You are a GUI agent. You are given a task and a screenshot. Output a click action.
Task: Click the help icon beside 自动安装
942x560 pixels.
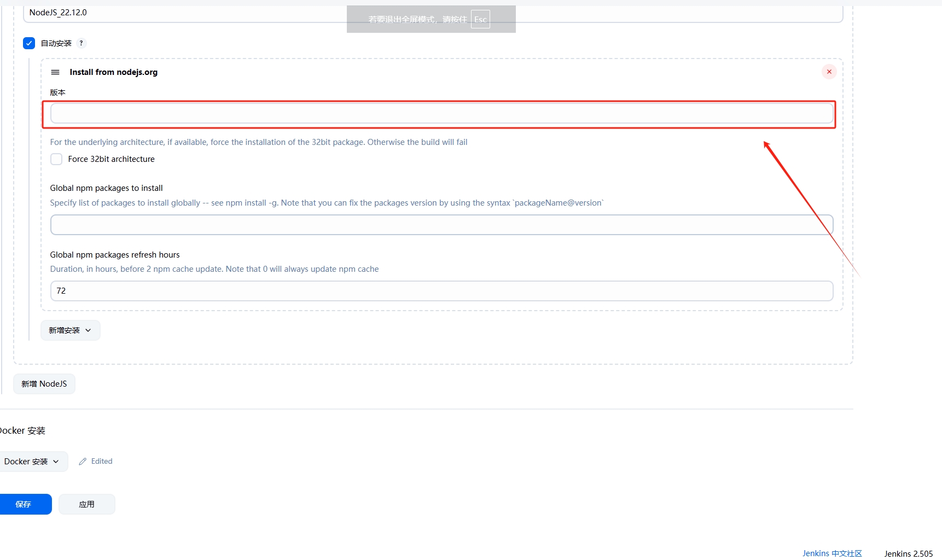click(81, 43)
